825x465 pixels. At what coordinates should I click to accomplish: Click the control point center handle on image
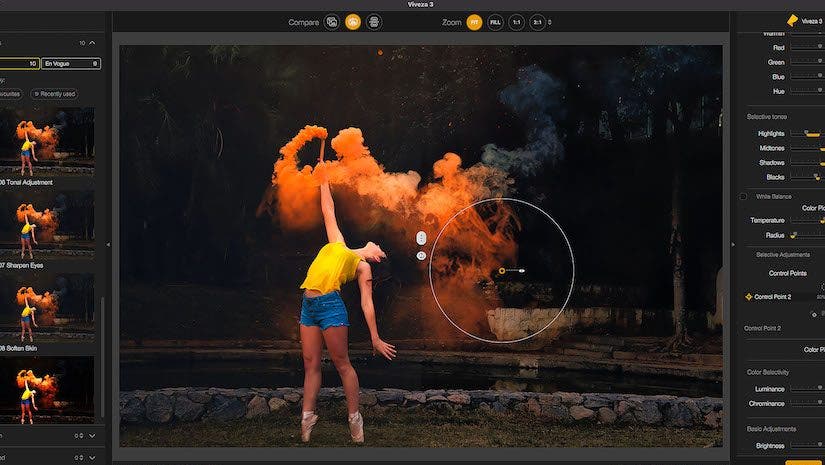[502, 271]
